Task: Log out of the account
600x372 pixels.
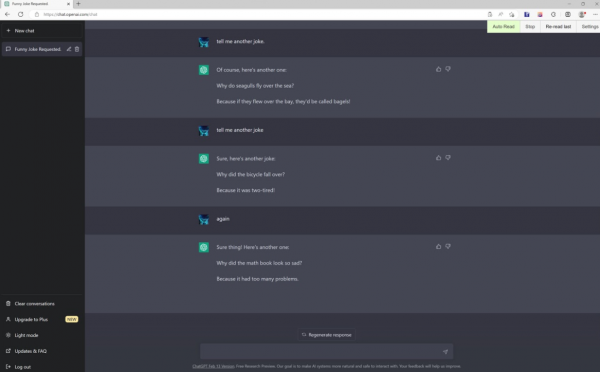Action: tap(41, 367)
